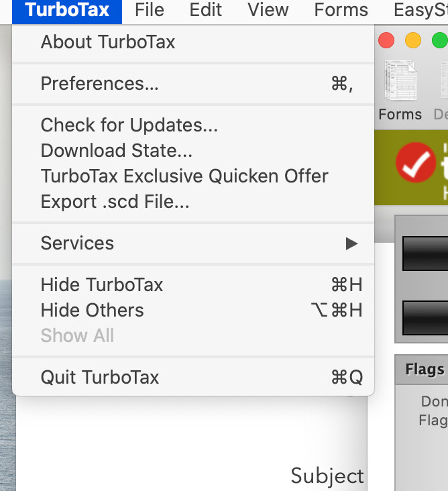Open Preferences… from the menu
The image size is (448, 491).
193,84
